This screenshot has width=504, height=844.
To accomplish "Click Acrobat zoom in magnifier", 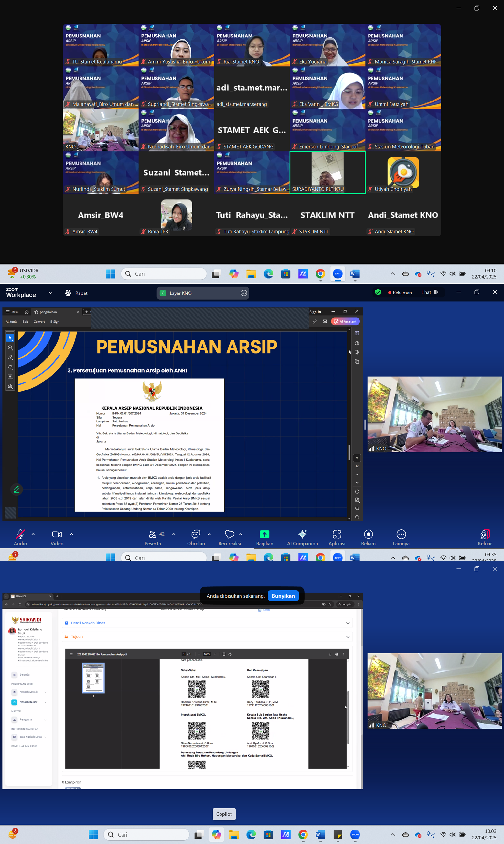I will click(x=357, y=508).
